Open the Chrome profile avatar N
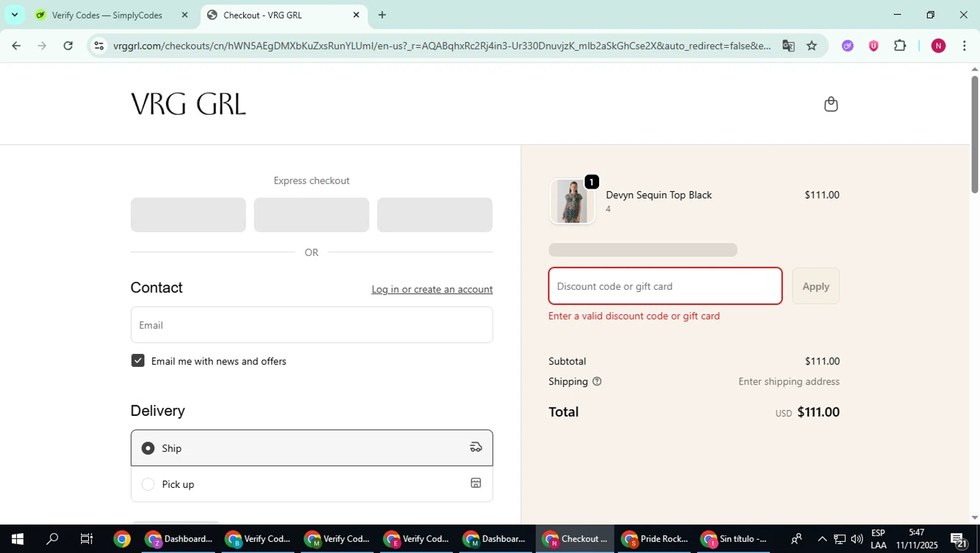 (938, 46)
